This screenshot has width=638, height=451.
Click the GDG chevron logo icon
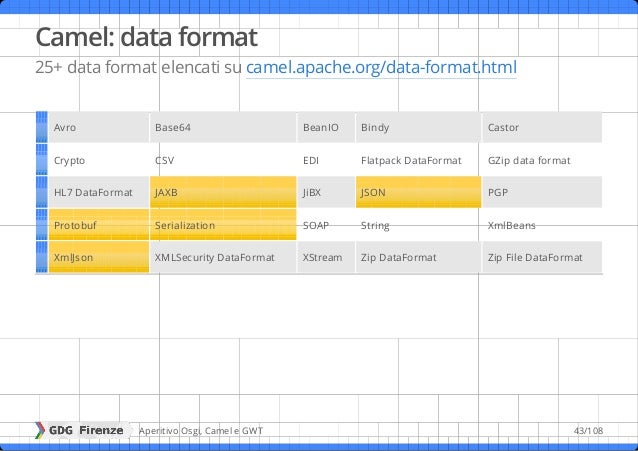tap(40, 430)
